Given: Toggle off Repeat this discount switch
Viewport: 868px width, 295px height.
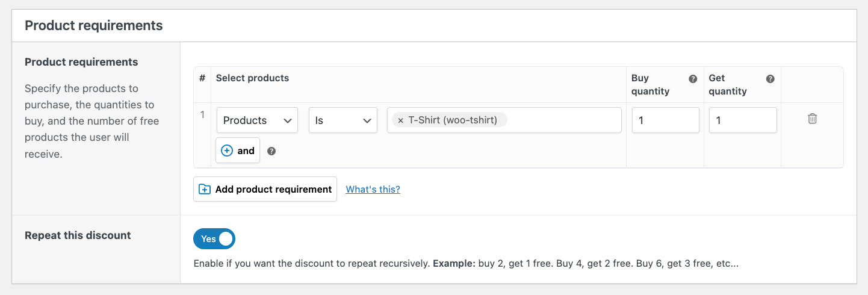Looking at the screenshot, I should (x=214, y=239).
